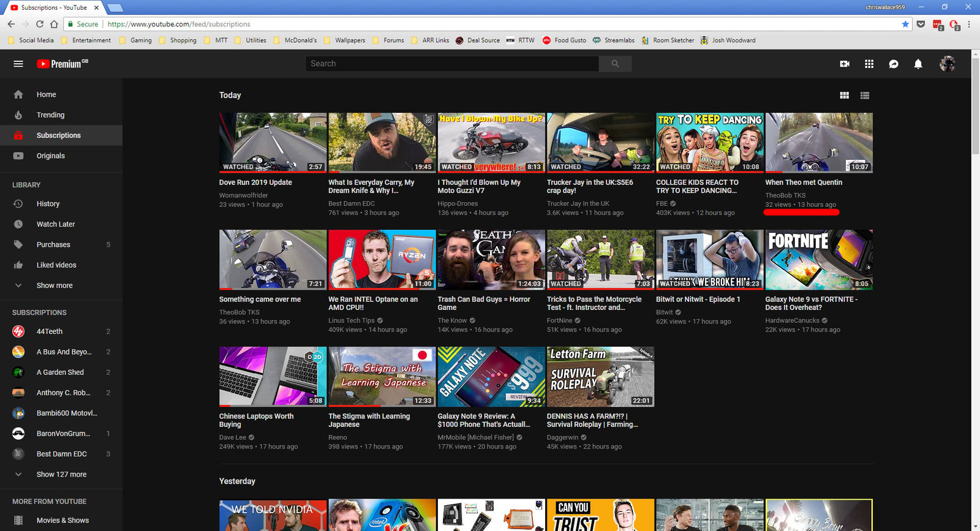Open We Ran INTEL Optane video thumbnail

(x=382, y=259)
